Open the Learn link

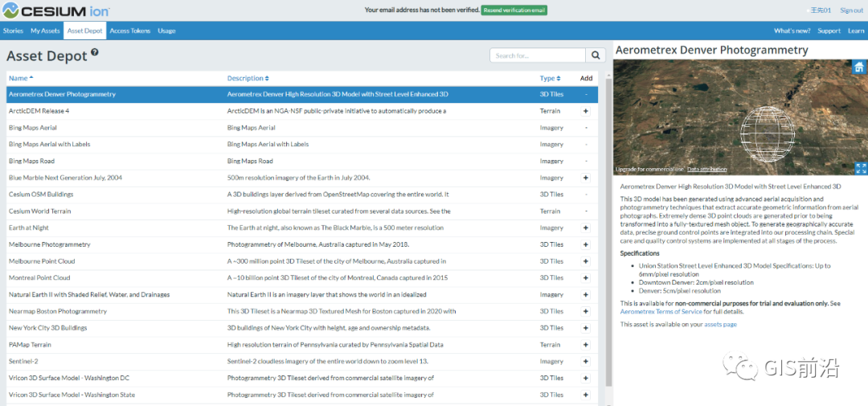(x=856, y=31)
